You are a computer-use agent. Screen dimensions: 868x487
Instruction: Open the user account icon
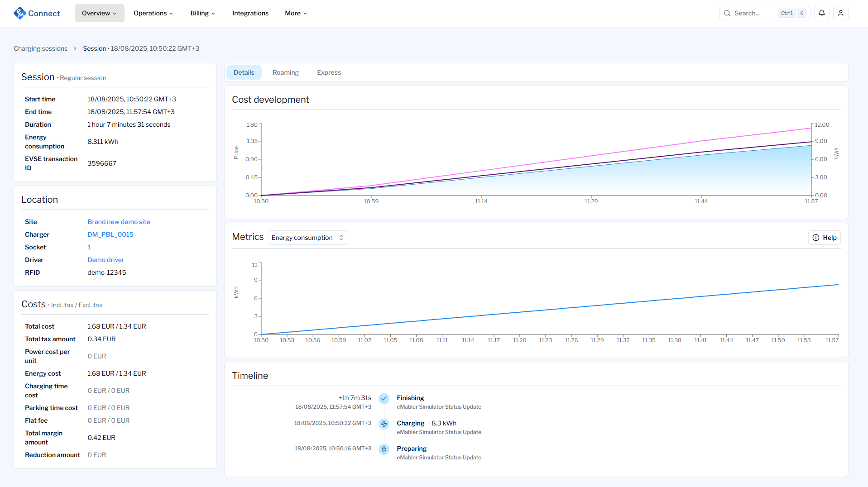[841, 13]
